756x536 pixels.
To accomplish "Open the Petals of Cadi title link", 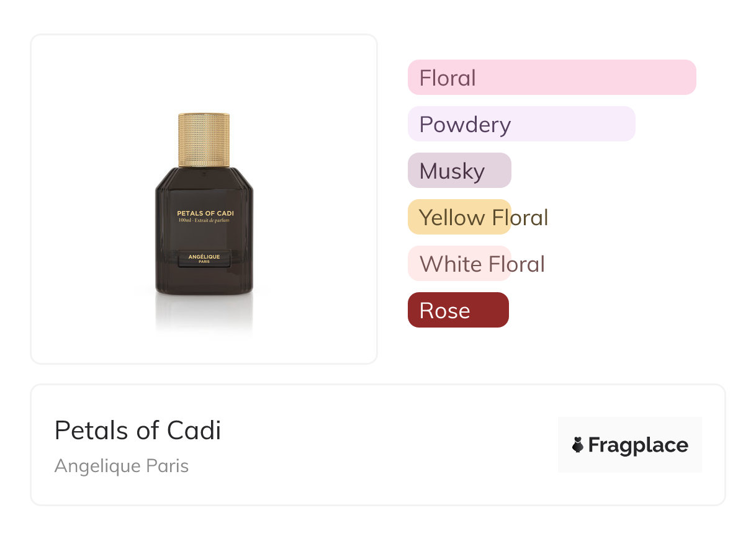I will pyautogui.click(x=138, y=430).
